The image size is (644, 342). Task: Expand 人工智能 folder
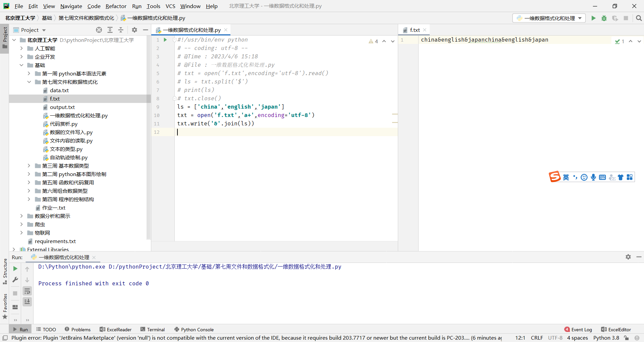click(21, 48)
